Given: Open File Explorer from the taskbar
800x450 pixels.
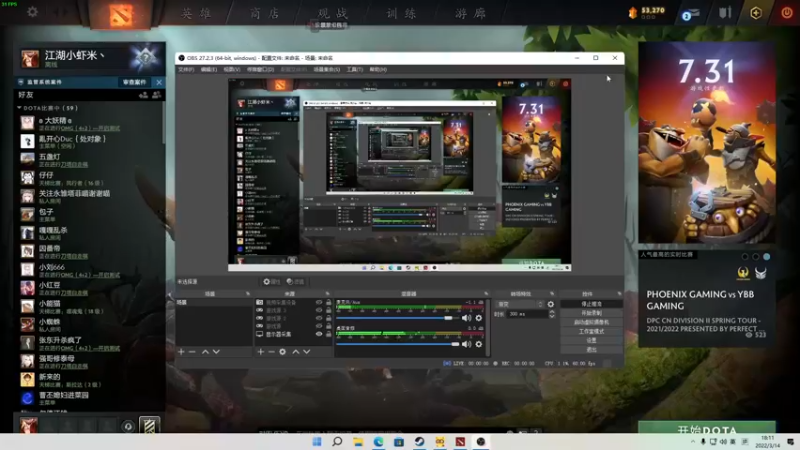Looking at the screenshot, I should point(358,442).
